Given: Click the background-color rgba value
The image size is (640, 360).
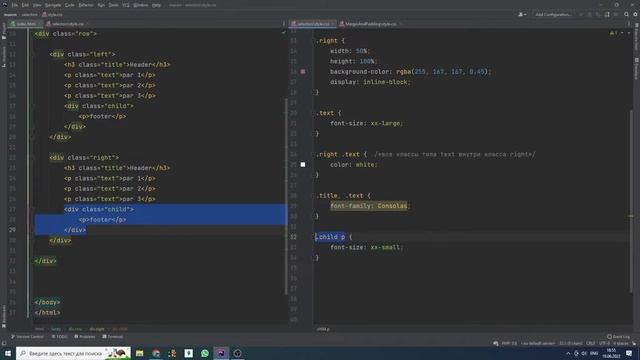Looking at the screenshot, I should coord(443,71).
